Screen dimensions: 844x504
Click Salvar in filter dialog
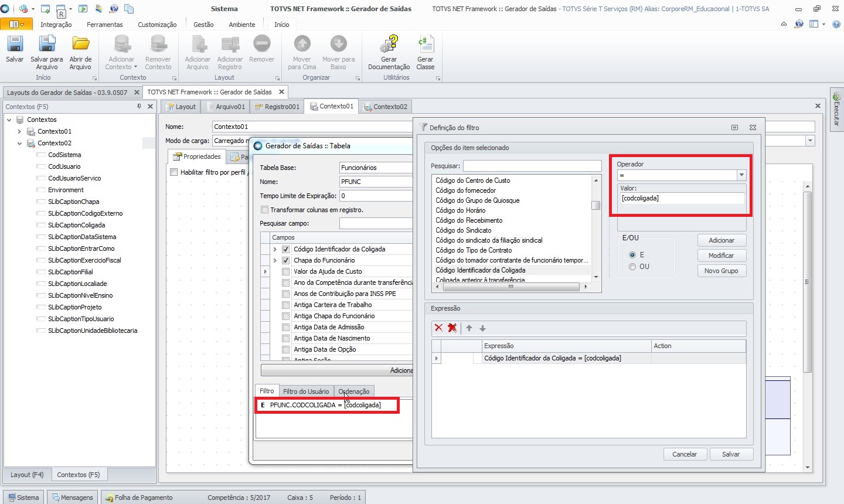(x=731, y=454)
